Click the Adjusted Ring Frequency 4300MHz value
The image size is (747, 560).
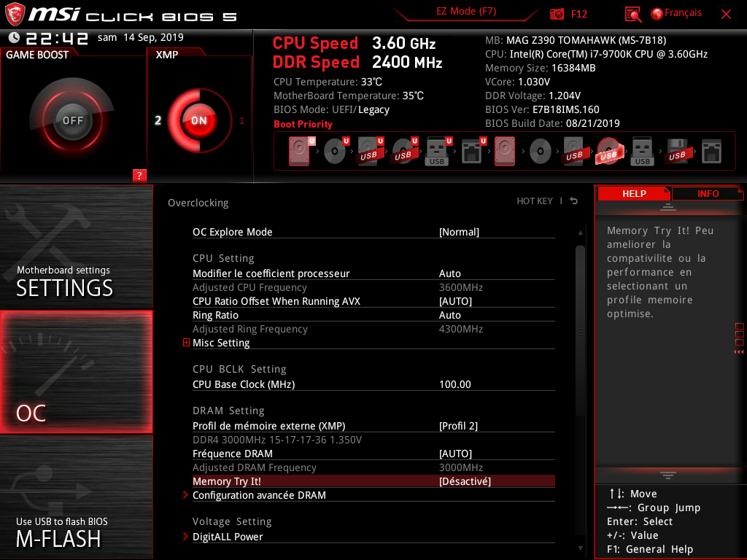click(461, 329)
